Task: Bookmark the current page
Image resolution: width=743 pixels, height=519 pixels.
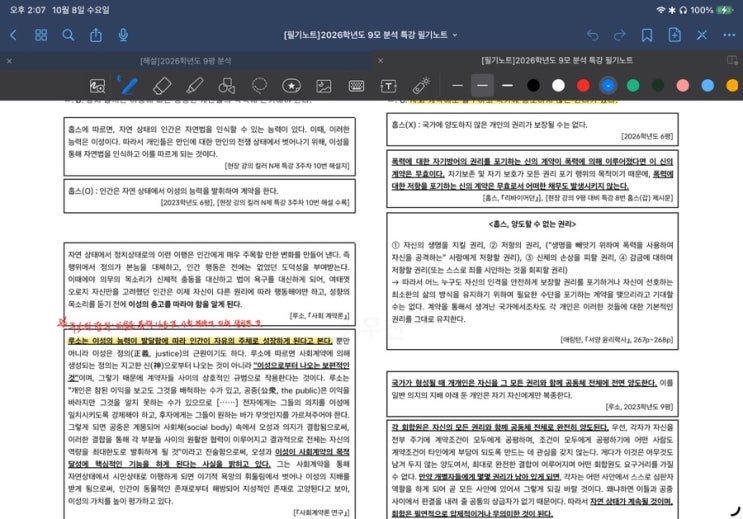Action: coord(647,35)
